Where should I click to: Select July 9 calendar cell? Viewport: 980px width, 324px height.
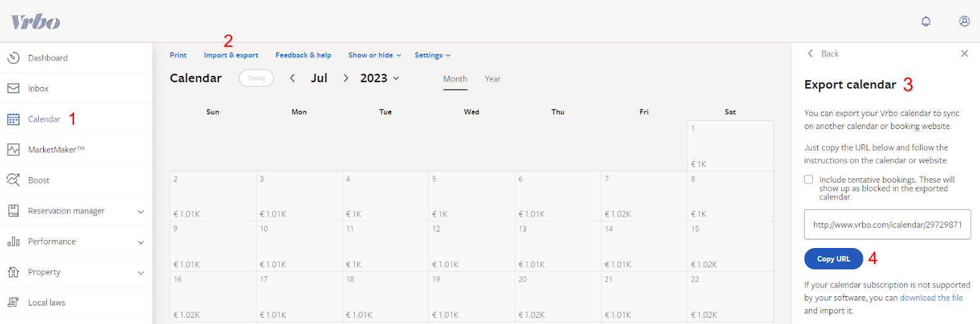pos(213,246)
